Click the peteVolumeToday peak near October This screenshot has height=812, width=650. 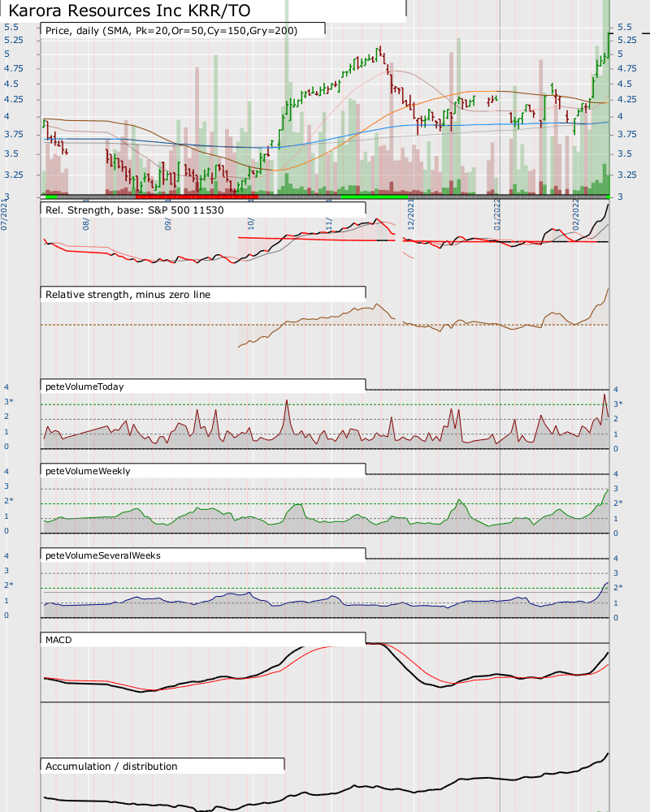tap(287, 402)
